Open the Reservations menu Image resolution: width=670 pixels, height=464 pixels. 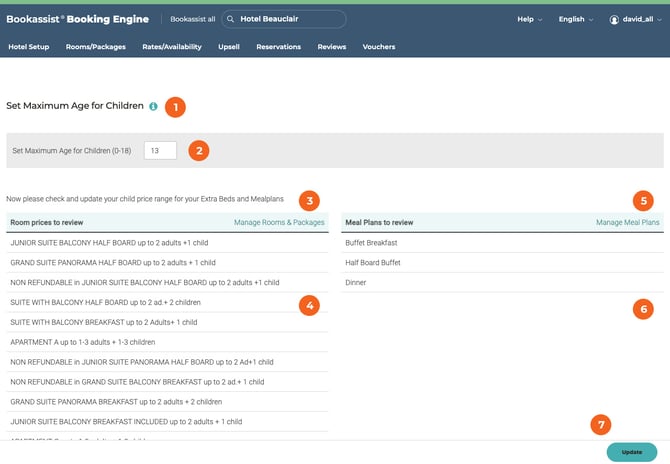(x=278, y=47)
